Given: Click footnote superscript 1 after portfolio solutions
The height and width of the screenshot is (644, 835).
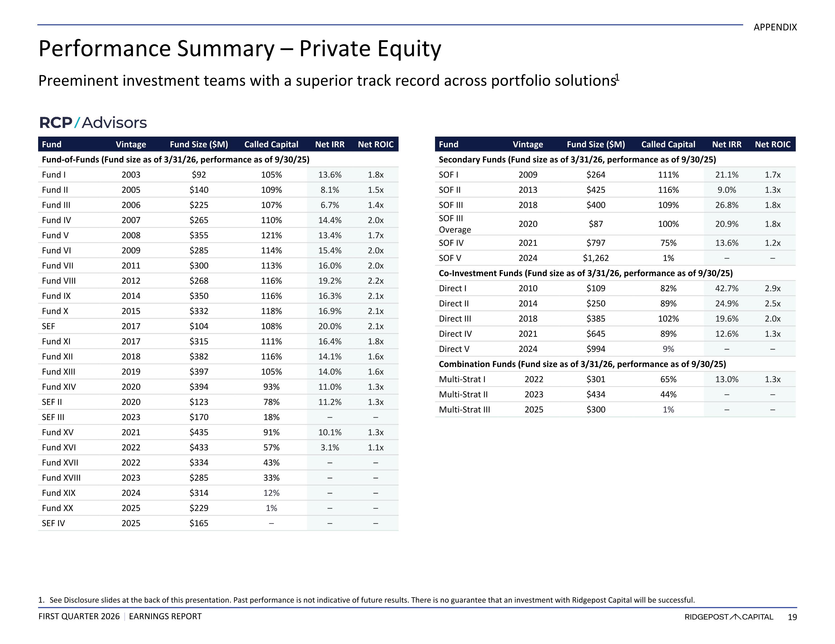Looking at the screenshot, I should click(617, 77).
